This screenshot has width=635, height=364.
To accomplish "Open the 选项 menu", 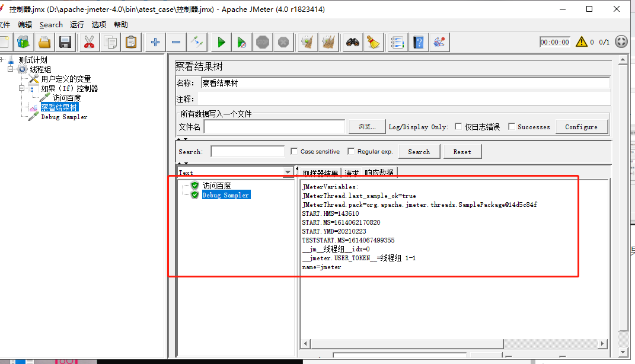I will coord(99,25).
